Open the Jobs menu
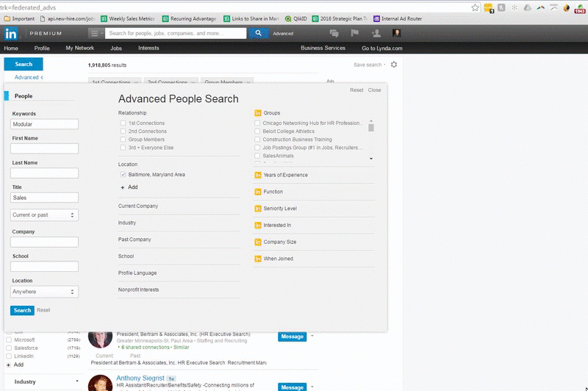Viewport: 588px width, 391px height. [x=116, y=49]
